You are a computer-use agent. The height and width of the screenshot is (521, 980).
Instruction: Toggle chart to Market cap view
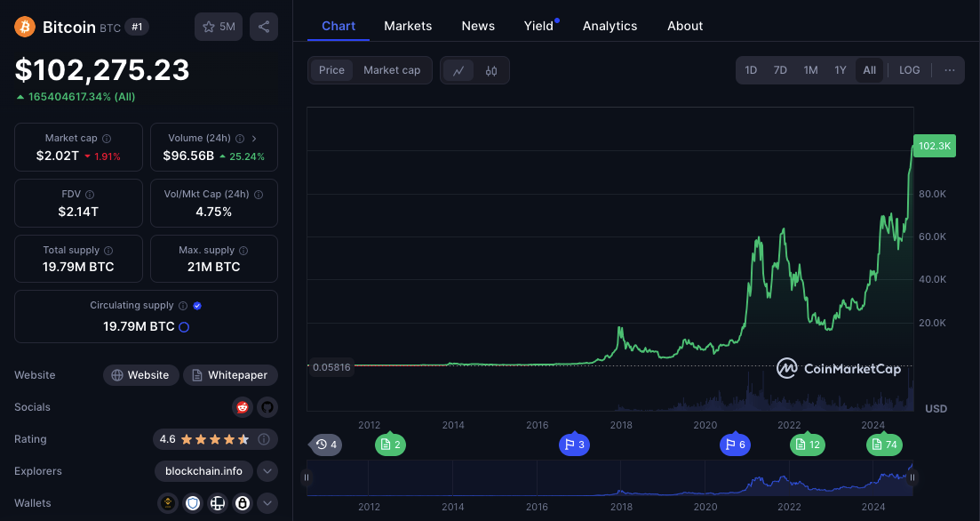pyautogui.click(x=392, y=70)
